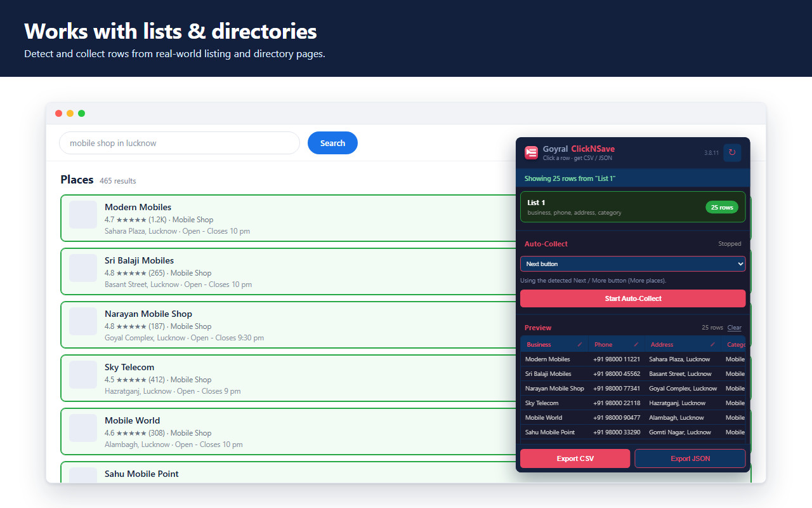Click the '25 rows' green badge
The height and width of the screenshot is (508, 812).
722,208
